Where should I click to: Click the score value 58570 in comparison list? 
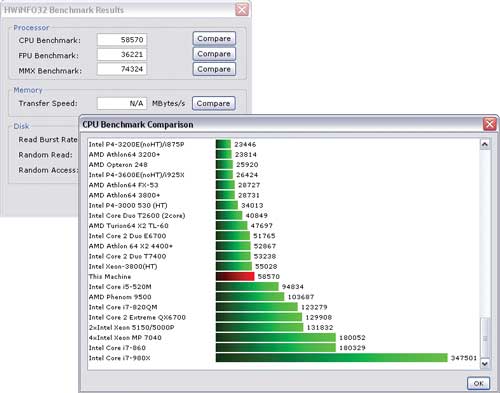[x=269, y=277]
